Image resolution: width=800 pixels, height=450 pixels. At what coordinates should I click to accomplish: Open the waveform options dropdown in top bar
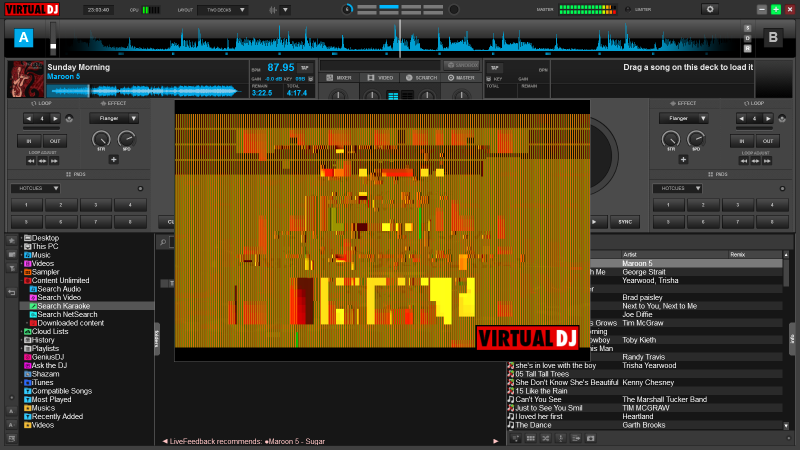click(285, 10)
